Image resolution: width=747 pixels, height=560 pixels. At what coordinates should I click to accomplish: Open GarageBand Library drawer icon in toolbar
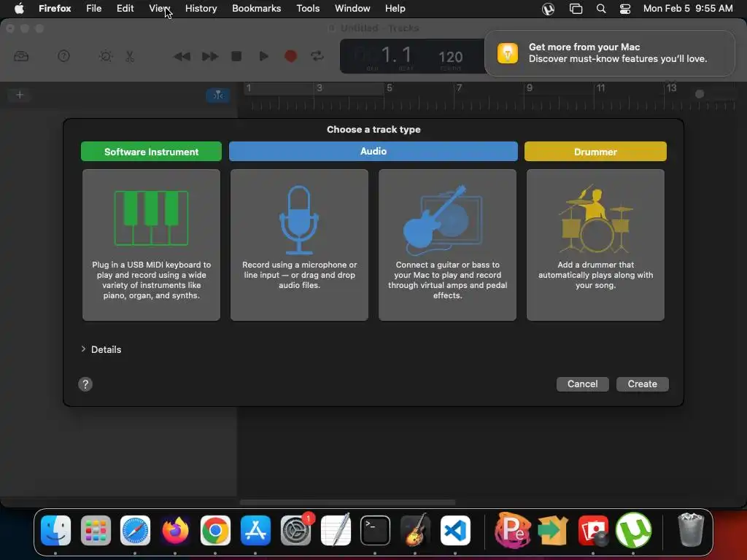(21, 56)
